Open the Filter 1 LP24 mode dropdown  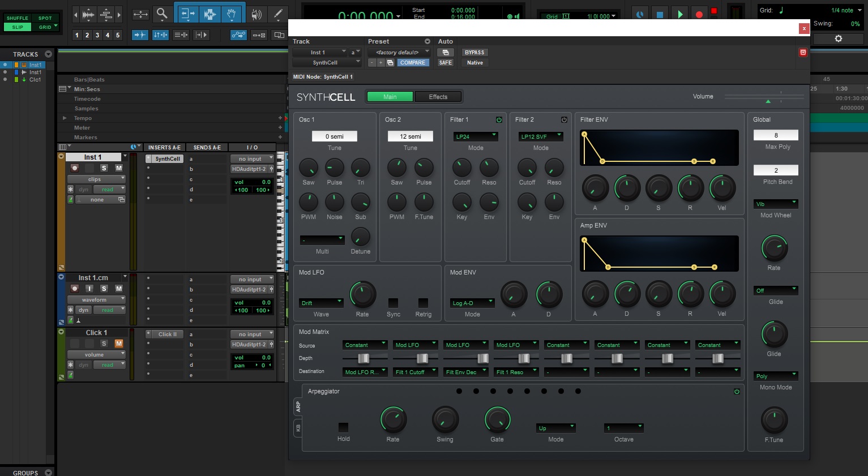tap(476, 136)
